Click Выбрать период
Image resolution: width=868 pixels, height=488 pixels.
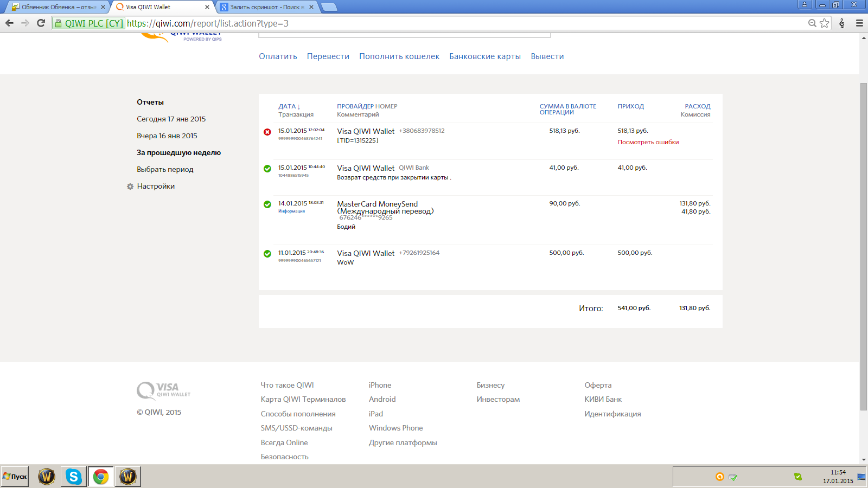click(x=165, y=169)
